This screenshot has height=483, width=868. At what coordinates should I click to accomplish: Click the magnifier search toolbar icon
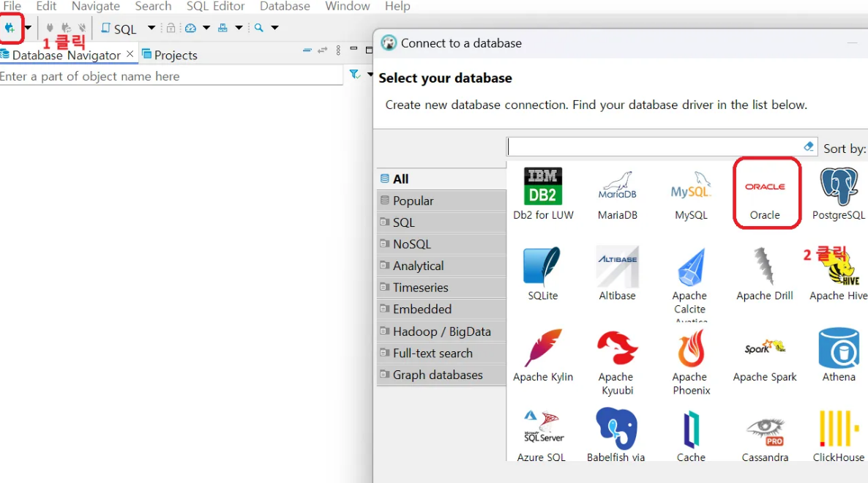pyautogui.click(x=258, y=28)
